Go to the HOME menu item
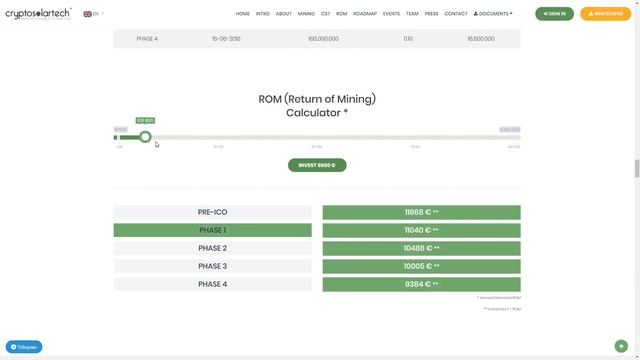This screenshot has height=360, width=640. (x=242, y=14)
